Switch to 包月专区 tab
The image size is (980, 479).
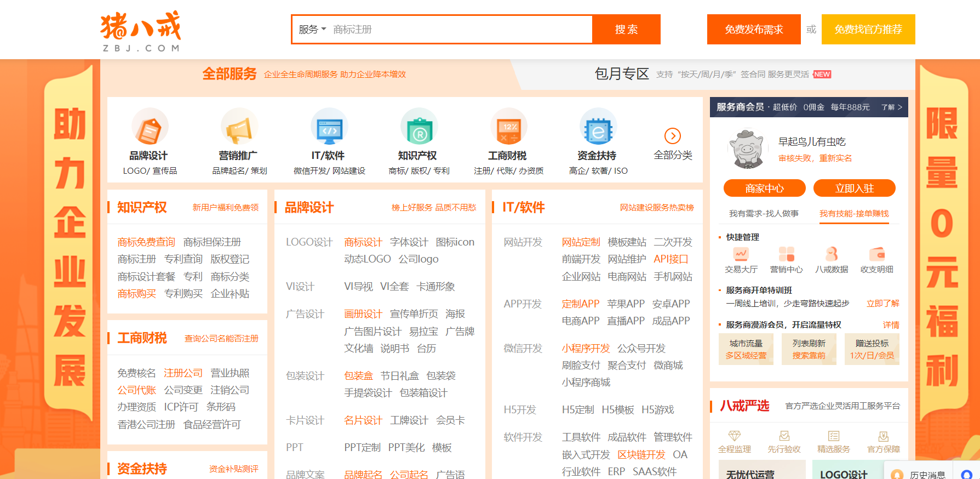622,74
